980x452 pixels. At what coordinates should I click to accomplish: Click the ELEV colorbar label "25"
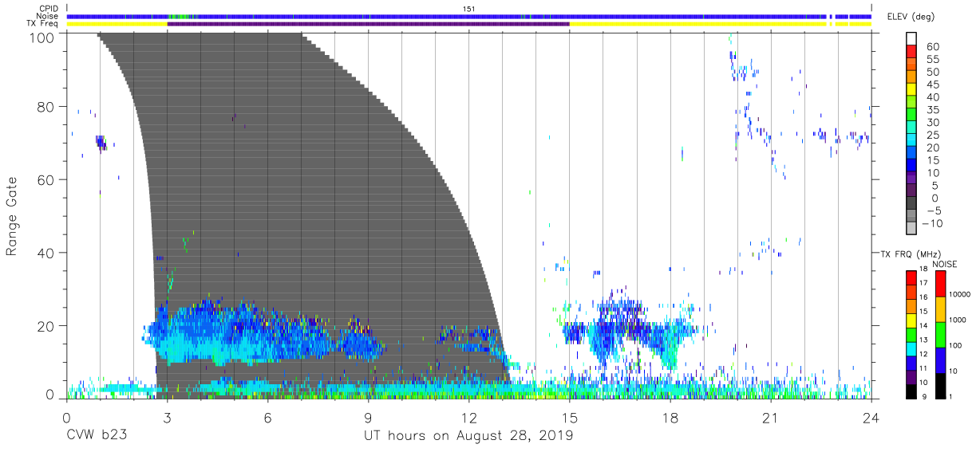[x=933, y=136]
